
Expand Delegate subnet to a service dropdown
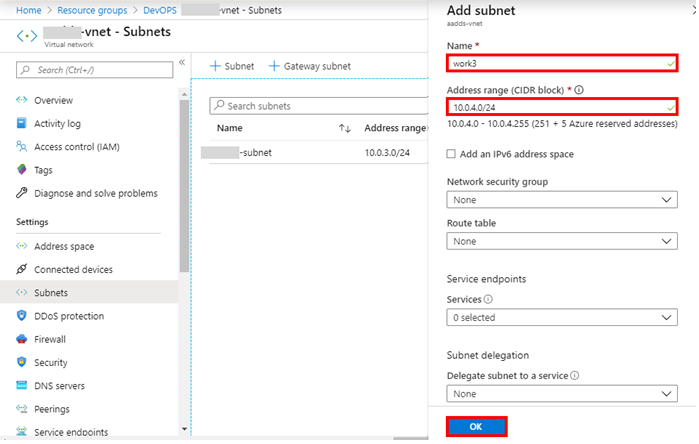click(x=562, y=394)
